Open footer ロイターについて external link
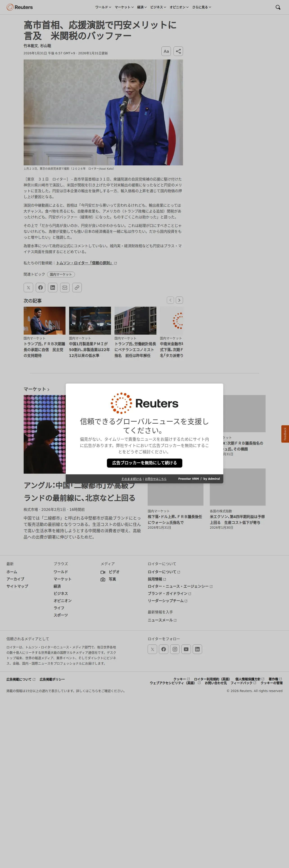Viewport: 289px width, 868px height. point(164,572)
